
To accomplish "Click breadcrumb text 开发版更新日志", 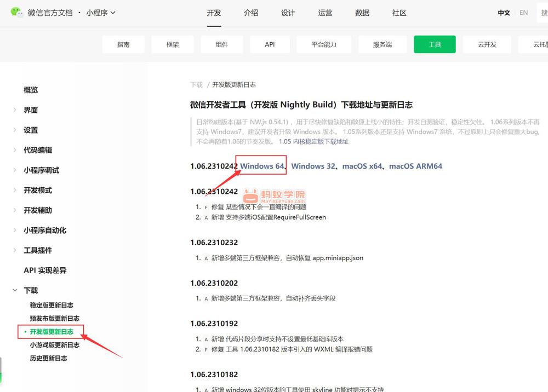I will 234,85.
